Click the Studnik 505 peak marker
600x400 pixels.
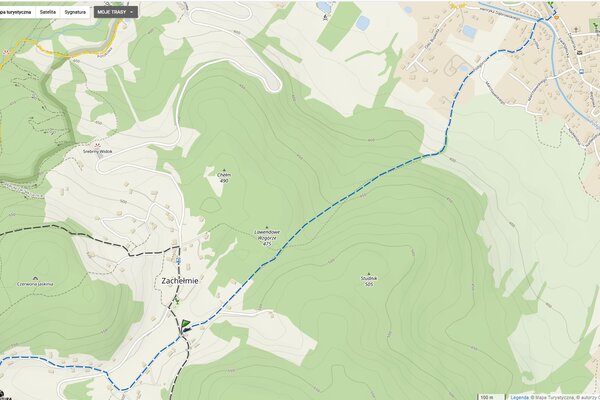click(x=369, y=274)
